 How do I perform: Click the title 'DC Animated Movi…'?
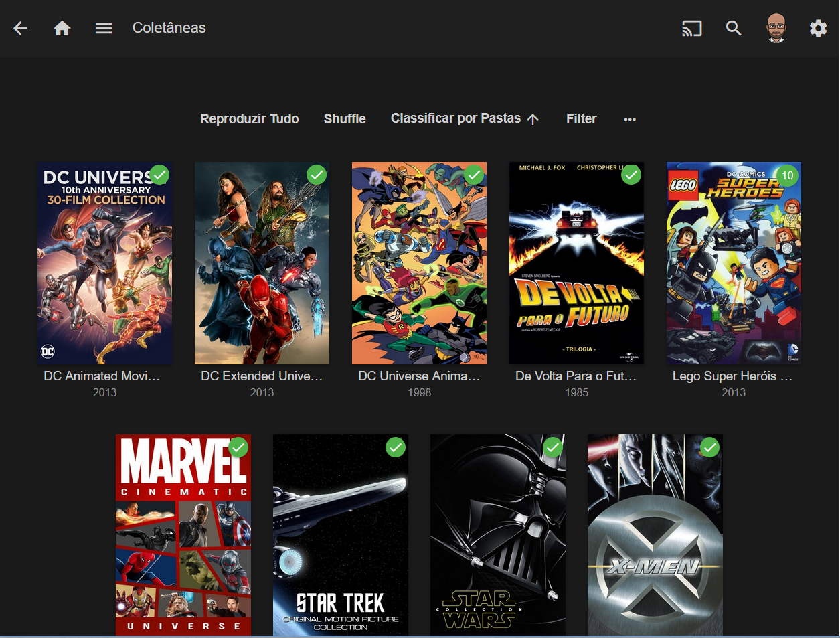[x=102, y=376]
